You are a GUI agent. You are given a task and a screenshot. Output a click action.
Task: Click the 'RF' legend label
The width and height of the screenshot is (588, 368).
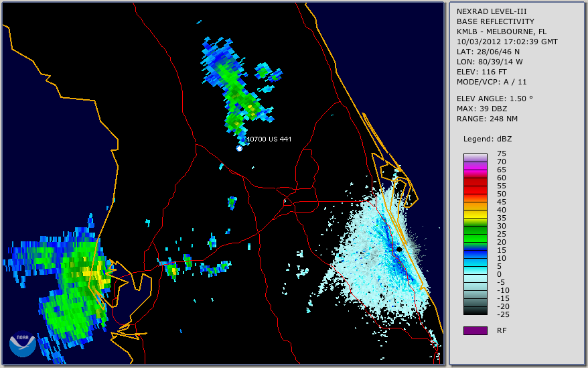pyautogui.click(x=502, y=330)
